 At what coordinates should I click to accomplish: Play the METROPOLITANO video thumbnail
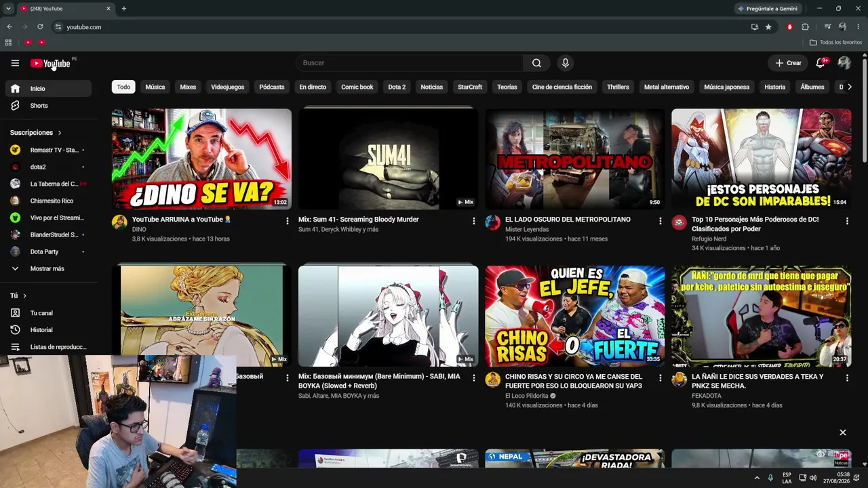point(575,159)
